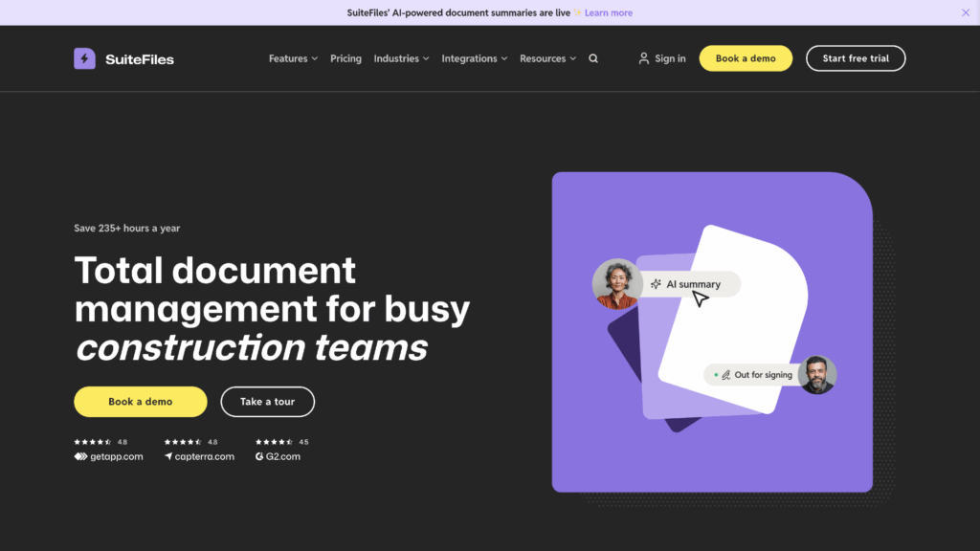Go to the Pricing page
The height and width of the screenshot is (551, 980).
pyautogui.click(x=345, y=58)
